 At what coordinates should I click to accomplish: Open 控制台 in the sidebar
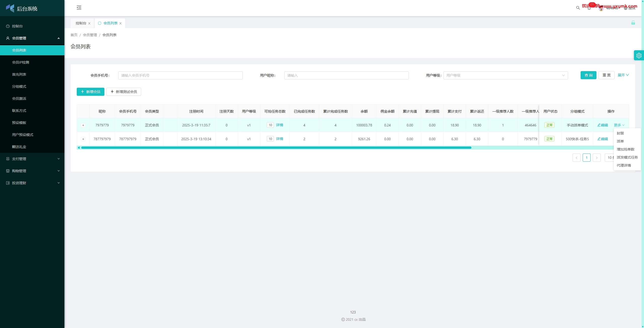click(32, 26)
